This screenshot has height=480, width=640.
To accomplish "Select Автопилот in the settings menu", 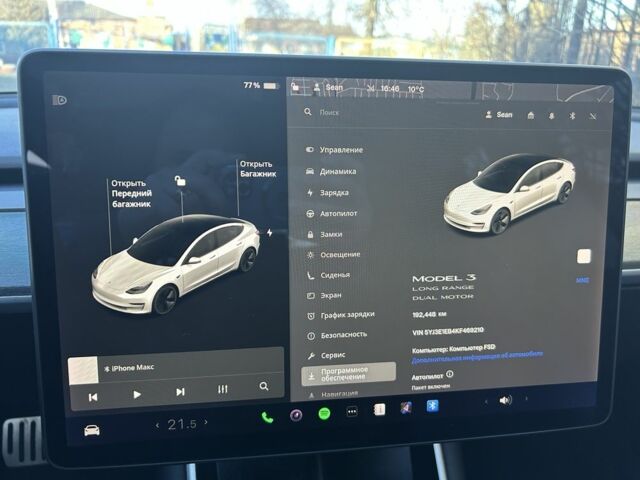I will coord(338,213).
